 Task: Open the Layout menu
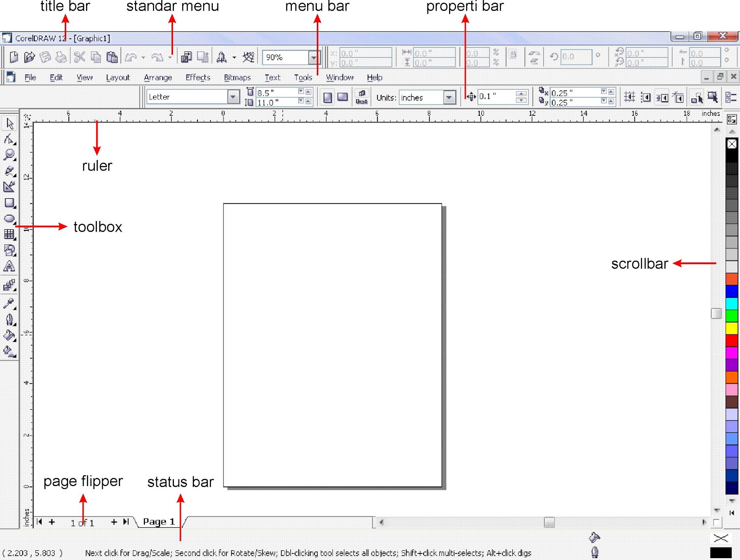tap(118, 77)
